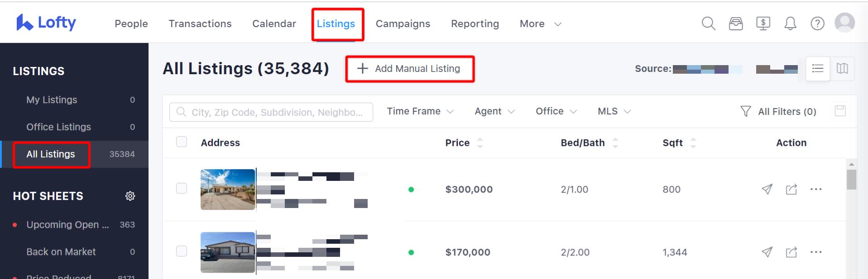Open All Filters (0) panel
The width and height of the screenshot is (868, 279).
(x=778, y=111)
